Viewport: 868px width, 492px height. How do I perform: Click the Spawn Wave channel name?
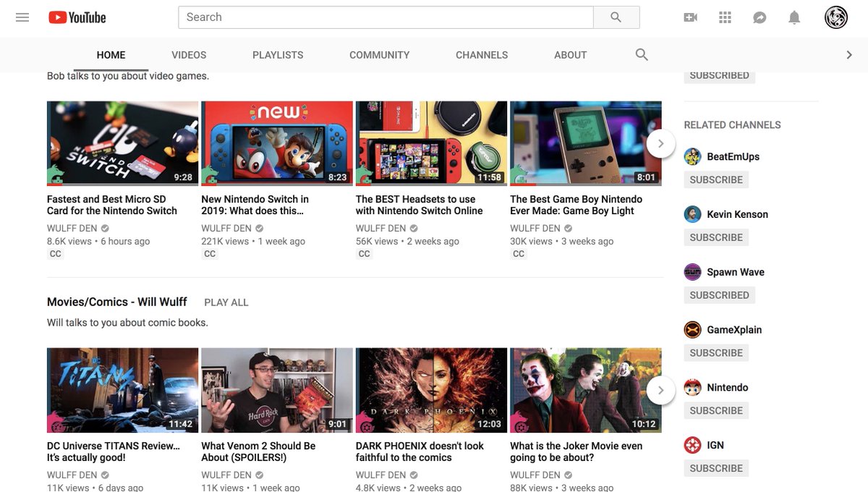736,272
